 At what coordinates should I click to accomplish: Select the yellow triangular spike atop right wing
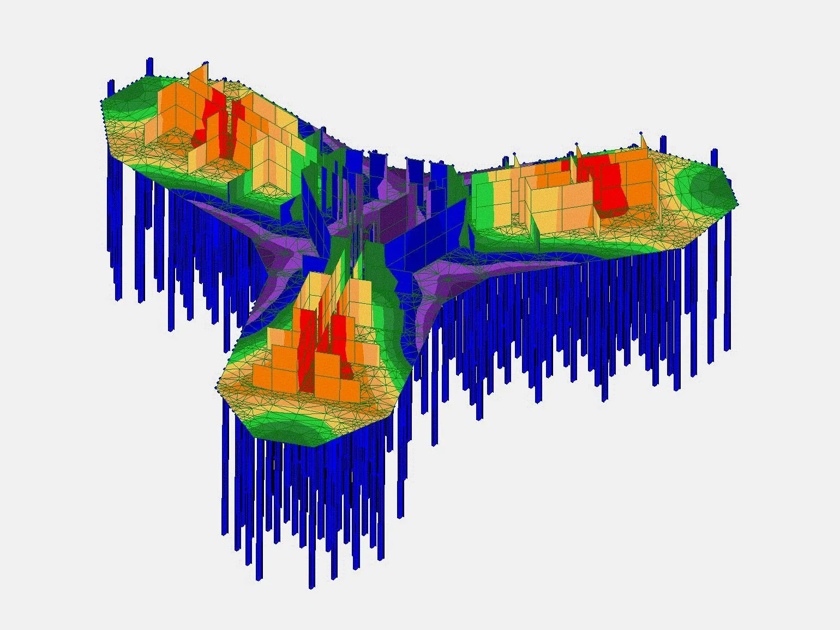[643, 142]
